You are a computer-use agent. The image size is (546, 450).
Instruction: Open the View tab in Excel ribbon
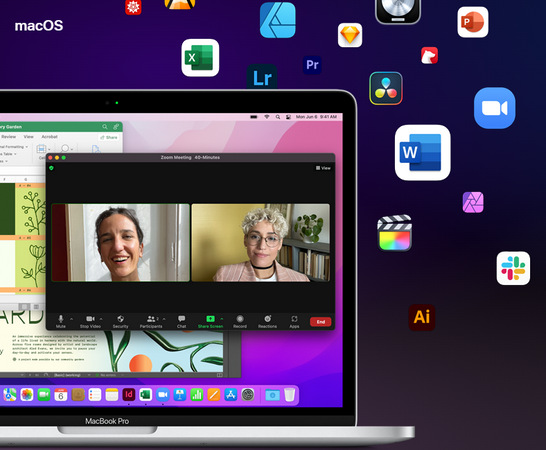(29, 137)
